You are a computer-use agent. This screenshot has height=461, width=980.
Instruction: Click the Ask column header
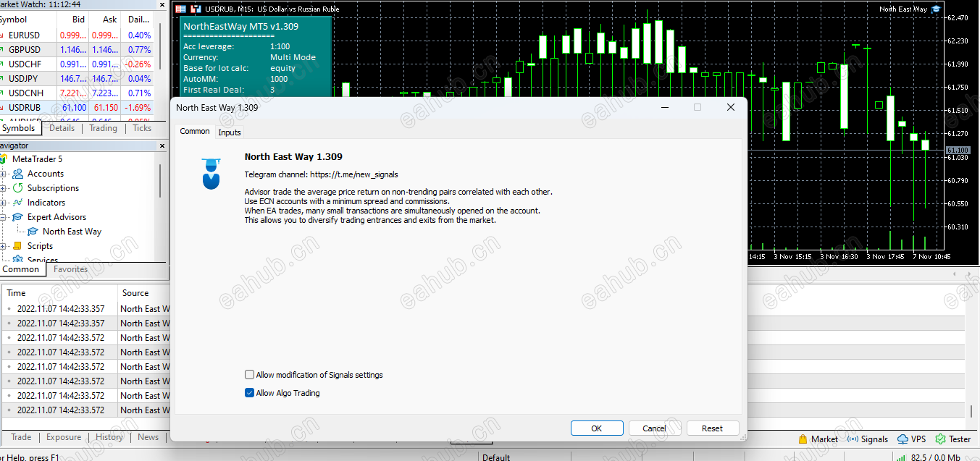(x=104, y=20)
